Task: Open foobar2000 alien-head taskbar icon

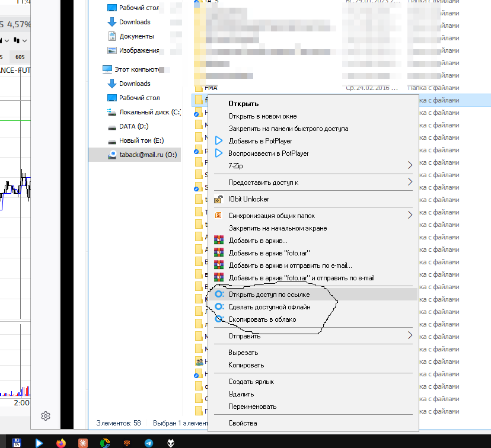Action: (x=171, y=443)
